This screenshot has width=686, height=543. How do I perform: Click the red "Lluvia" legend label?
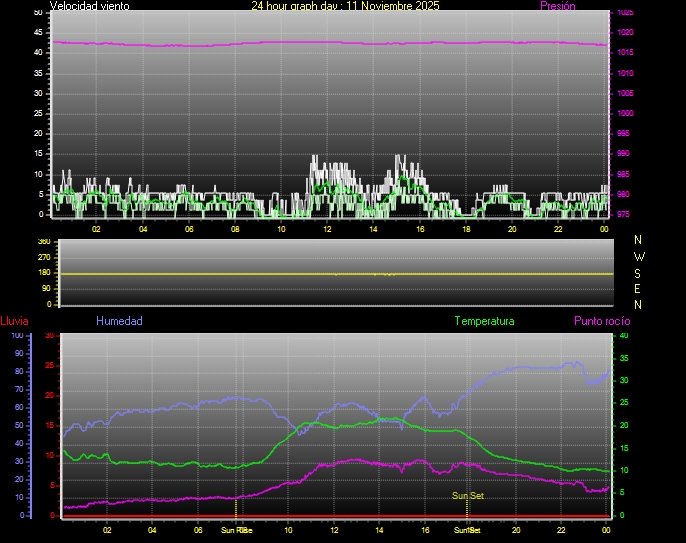[14, 321]
